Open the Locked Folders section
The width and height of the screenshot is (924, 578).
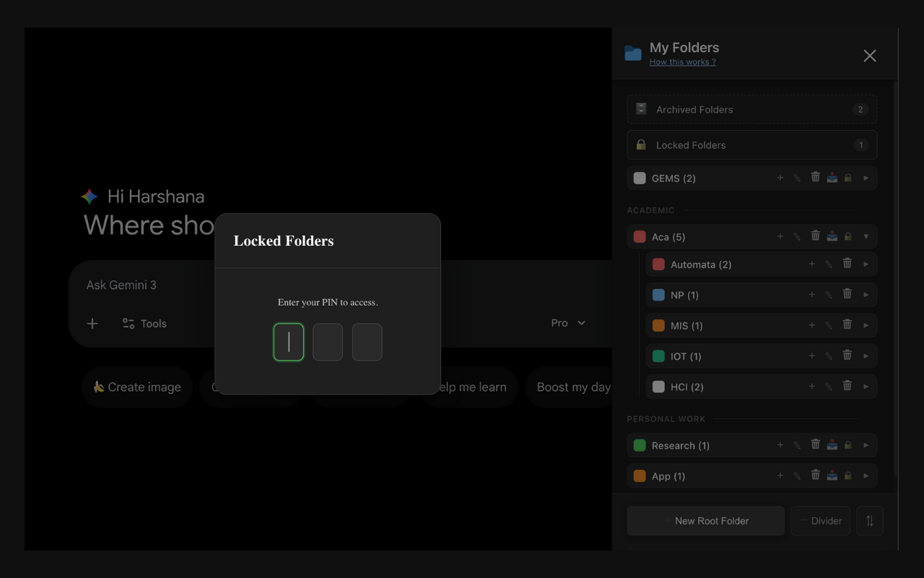(751, 144)
